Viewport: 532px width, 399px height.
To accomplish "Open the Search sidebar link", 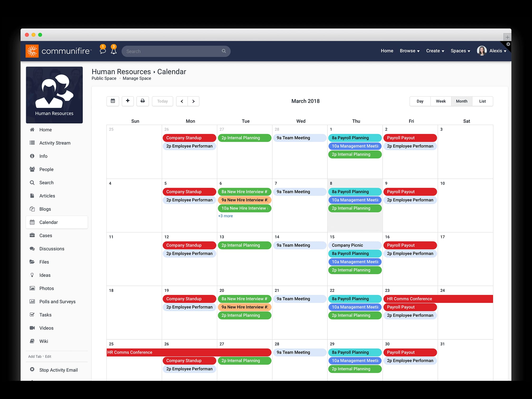I will click(46, 183).
